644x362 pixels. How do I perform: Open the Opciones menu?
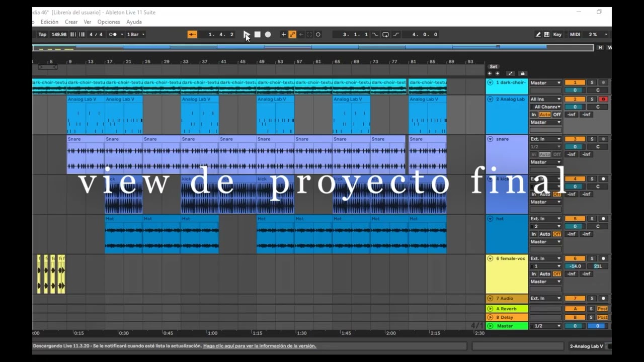(109, 22)
